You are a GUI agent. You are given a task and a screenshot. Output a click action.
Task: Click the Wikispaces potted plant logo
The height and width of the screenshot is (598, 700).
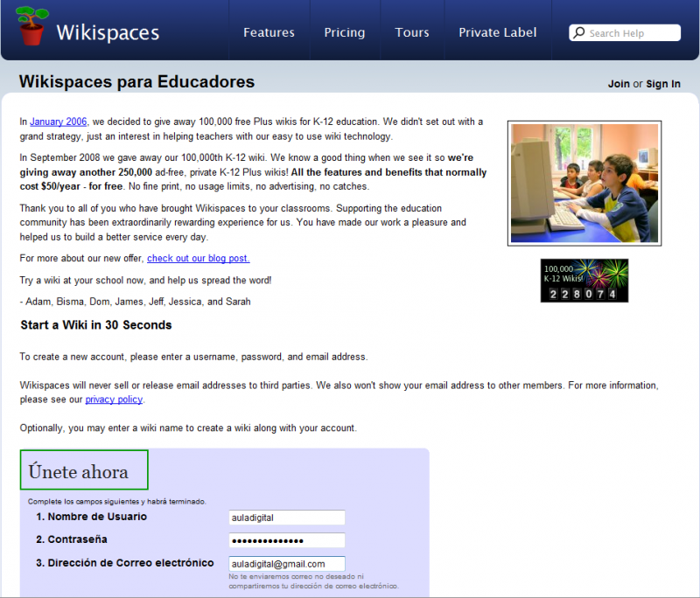[x=31, y=26]
